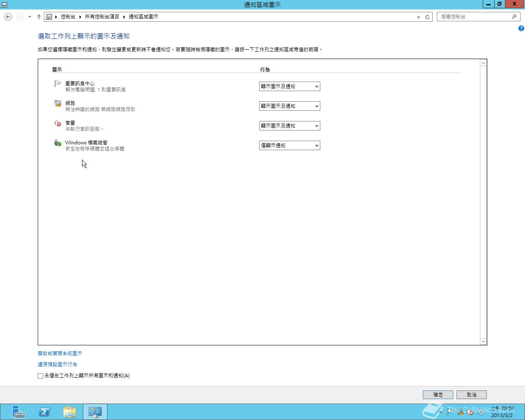
Task: Click the window title bar icon
Action: [5, 5]
